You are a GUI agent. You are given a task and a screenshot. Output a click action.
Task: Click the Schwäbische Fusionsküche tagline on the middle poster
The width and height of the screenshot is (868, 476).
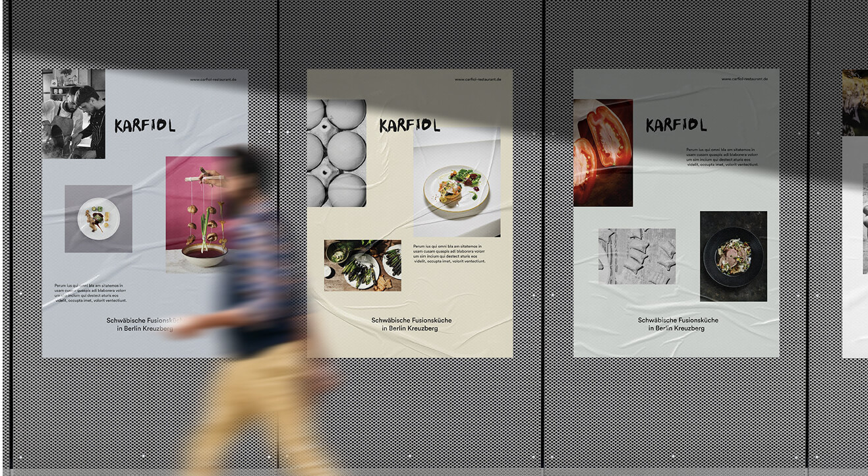click(x=411, y=324)
